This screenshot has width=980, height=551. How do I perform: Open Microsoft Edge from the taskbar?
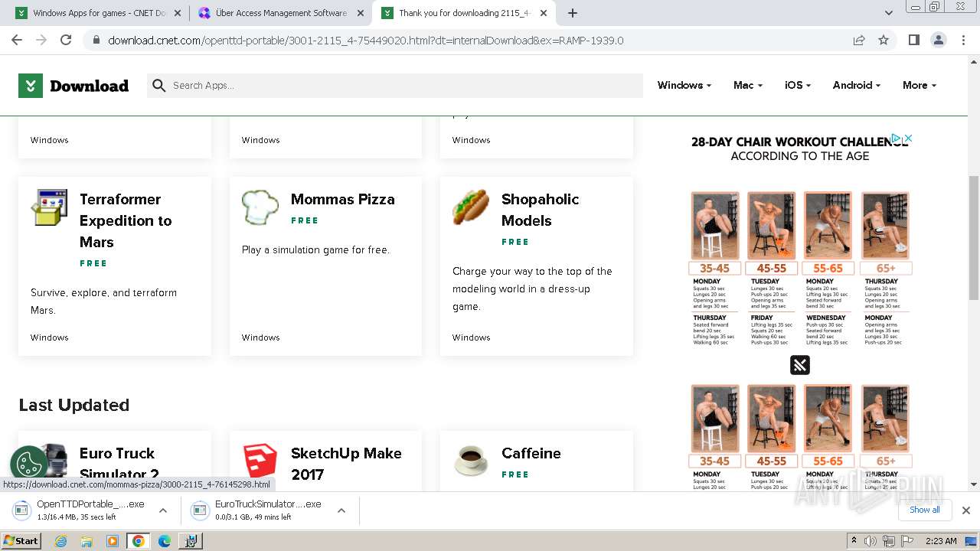point(164,541)
